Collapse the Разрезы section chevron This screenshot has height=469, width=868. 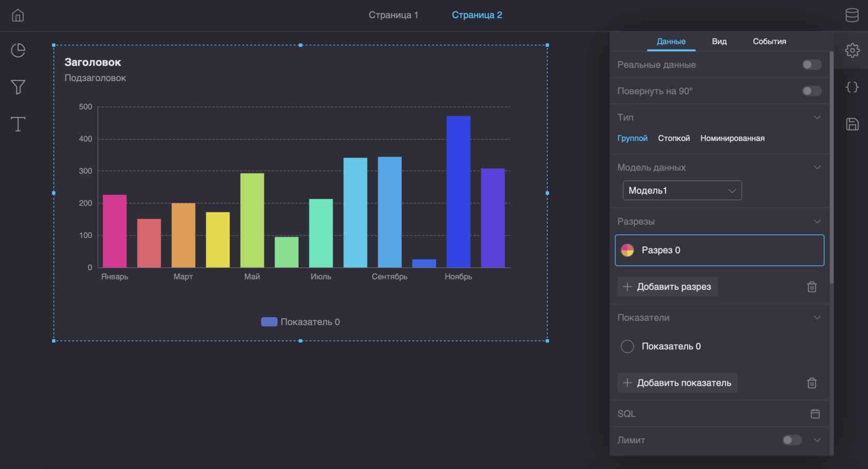(x=817, y=221)
